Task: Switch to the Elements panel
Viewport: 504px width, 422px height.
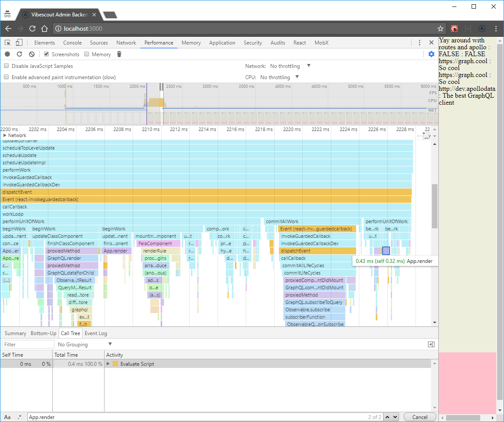Action: [44, 42]
